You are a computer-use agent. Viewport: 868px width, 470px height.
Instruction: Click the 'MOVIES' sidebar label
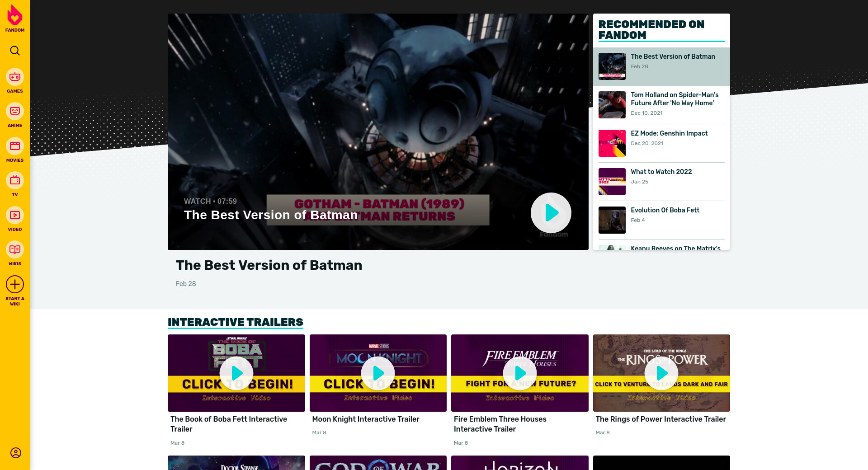click(15, 160)
